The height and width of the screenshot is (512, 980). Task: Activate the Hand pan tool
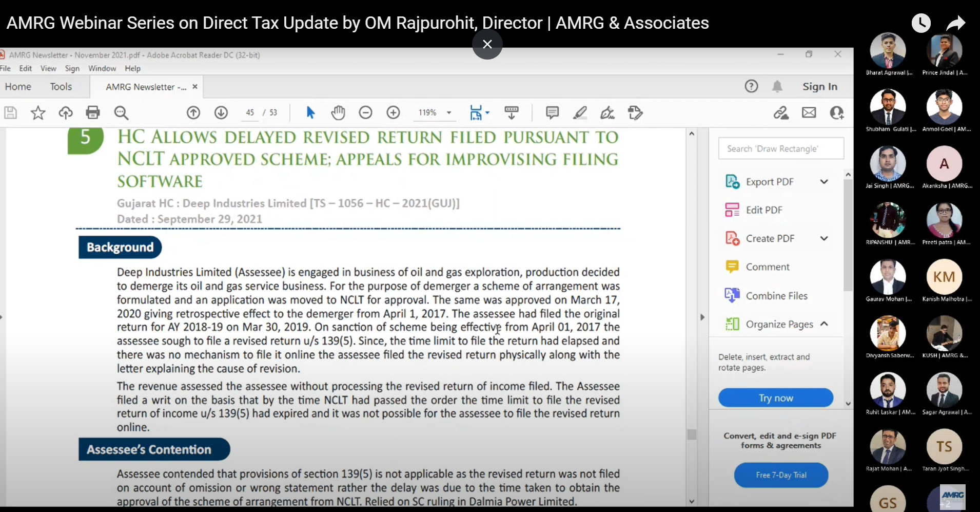tap(338, 112)
